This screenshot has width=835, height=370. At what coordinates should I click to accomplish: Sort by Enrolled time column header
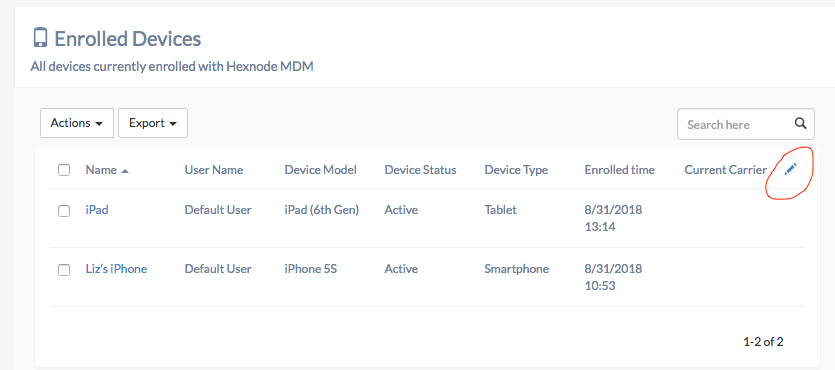coord(619,170)
